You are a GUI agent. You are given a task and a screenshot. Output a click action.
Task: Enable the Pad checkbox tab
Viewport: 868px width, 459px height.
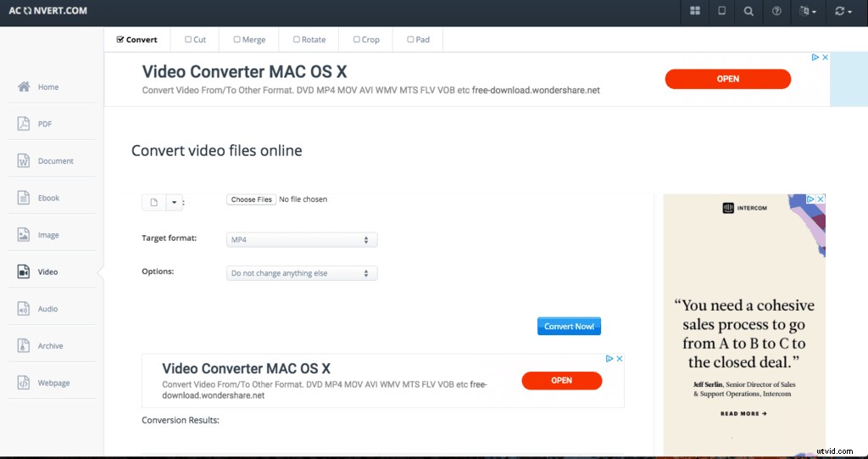click(x=419, y=39)
